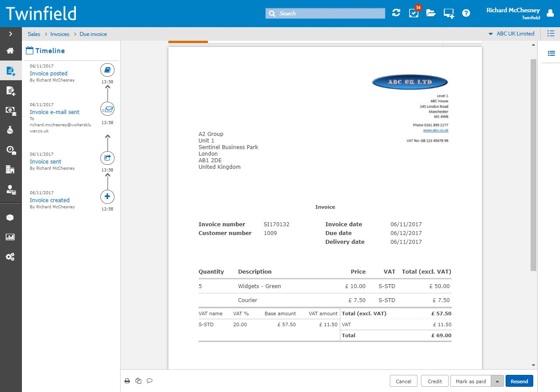
Task: Open the folder icon in top bar
Action: coord(431,13)
